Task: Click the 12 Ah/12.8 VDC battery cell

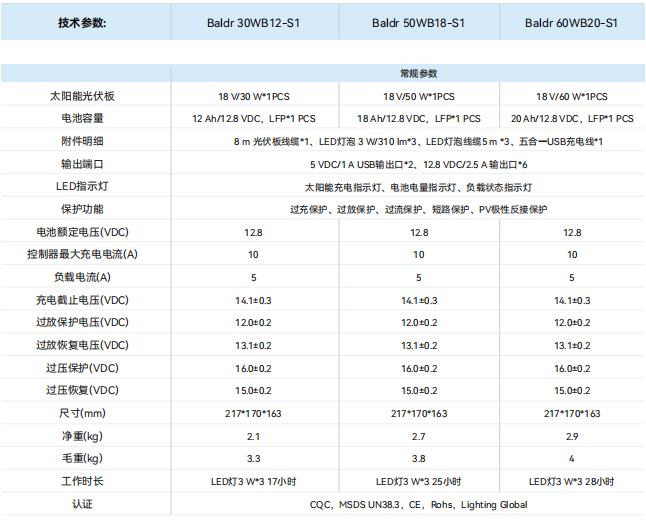Action: coord(254,119)
